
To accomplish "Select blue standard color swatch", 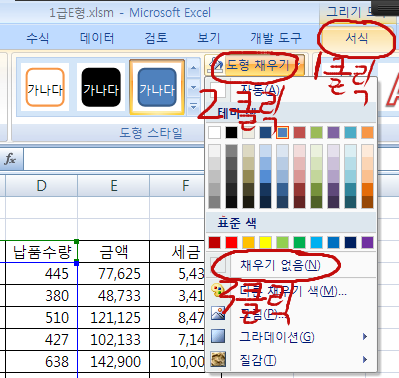I will coord(333,243).
